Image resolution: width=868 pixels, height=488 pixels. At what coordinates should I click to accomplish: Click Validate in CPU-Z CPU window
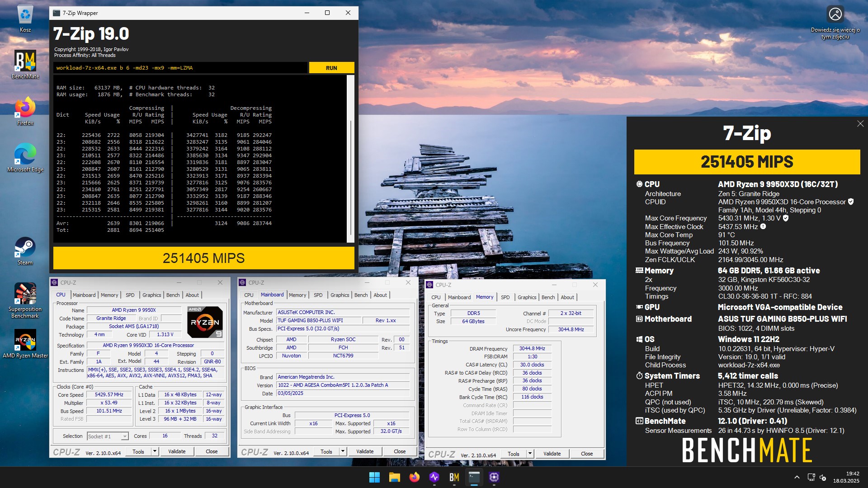177,451
